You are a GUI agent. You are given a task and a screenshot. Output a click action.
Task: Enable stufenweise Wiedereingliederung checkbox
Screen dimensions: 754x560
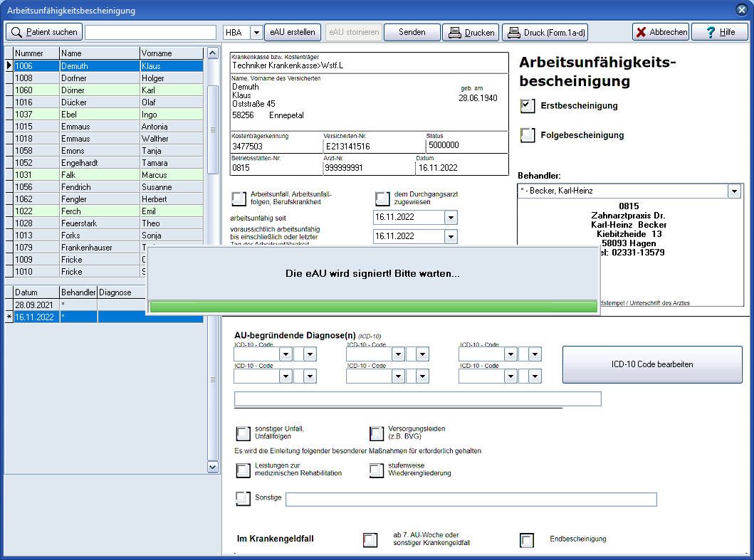377,470
